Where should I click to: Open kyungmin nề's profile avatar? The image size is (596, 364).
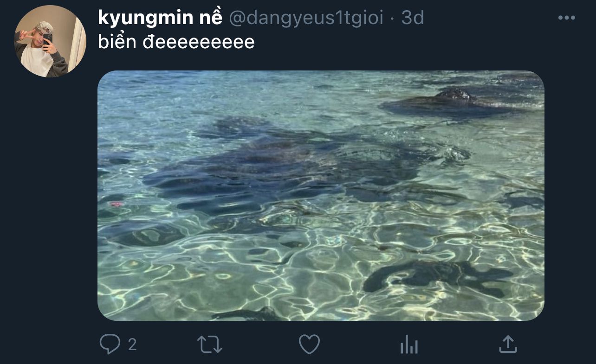click(50, 41)
